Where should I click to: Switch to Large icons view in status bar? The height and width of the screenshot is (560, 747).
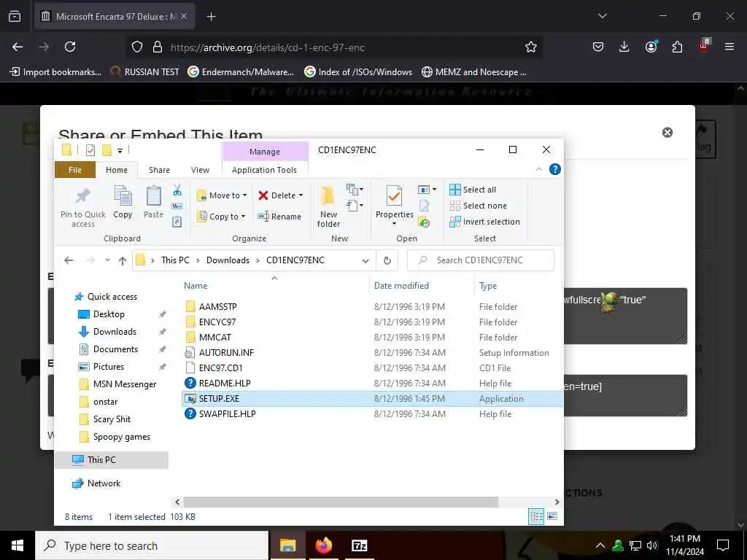pos(552,516)
